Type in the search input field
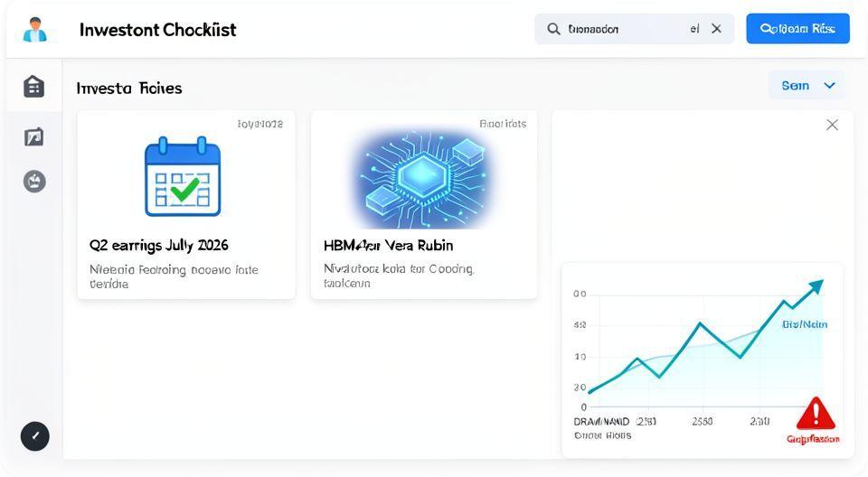This screenshot has height=477, width=868. 624,29
